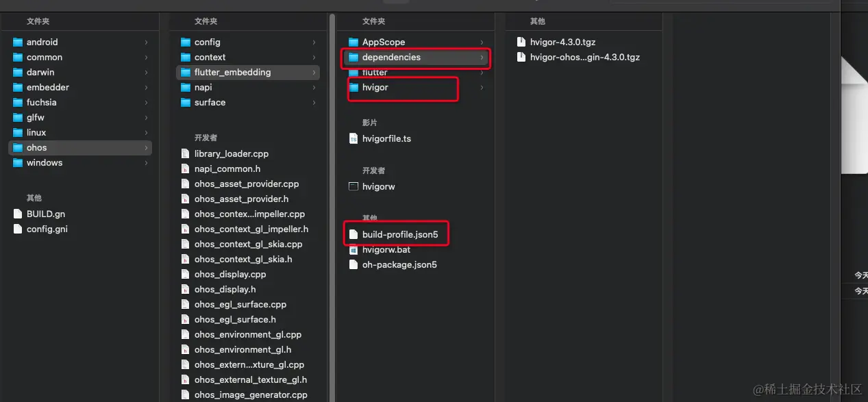This screenshot has width=868, height=402.
Task: Select ohos_context_gl_skia.cpp file
Action: [248, 244]
